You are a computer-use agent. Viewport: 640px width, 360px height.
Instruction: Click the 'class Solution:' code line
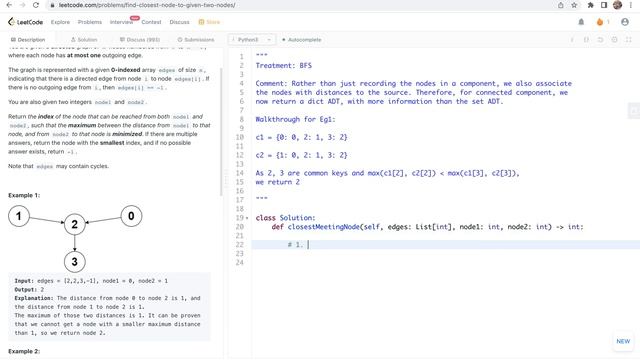(x=285, y=218)
